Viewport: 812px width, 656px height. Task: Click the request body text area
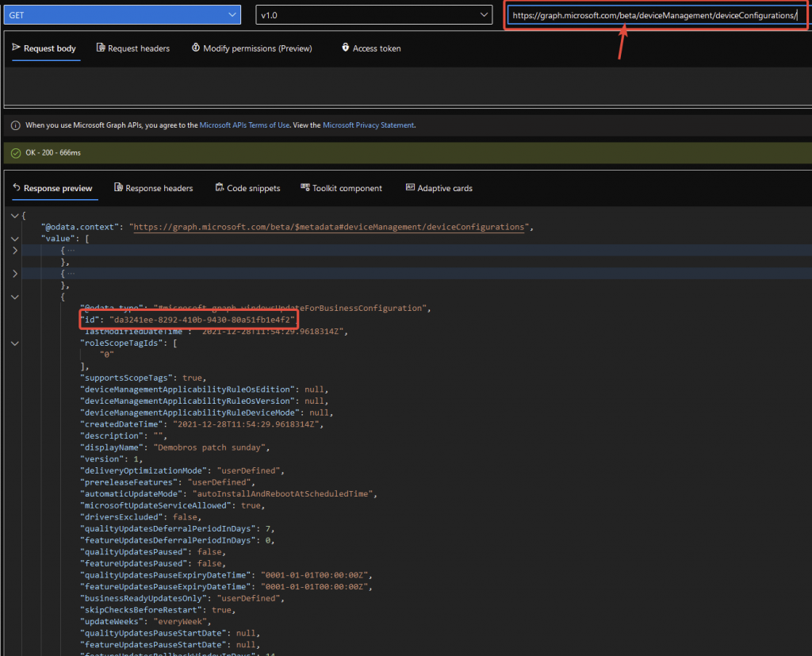(408, 86)
